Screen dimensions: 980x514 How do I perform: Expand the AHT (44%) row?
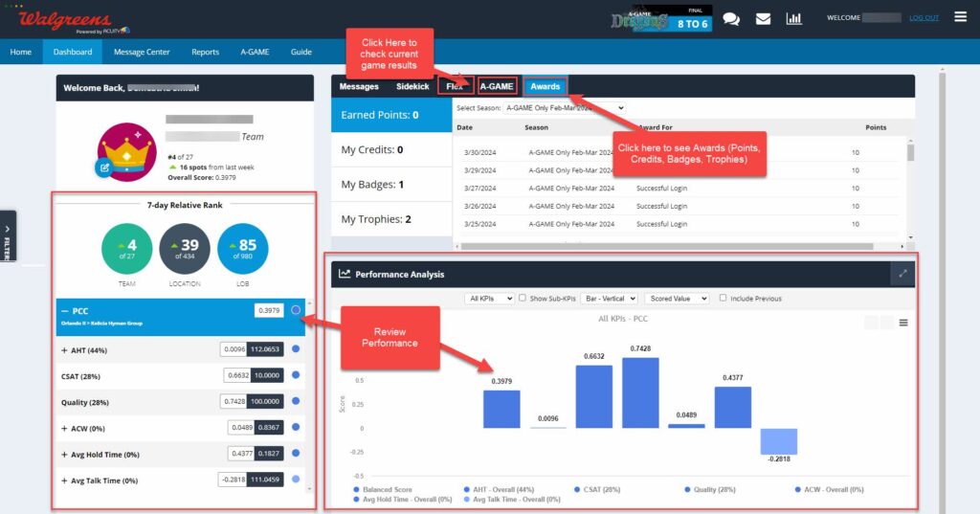click(x=64, y=349)
